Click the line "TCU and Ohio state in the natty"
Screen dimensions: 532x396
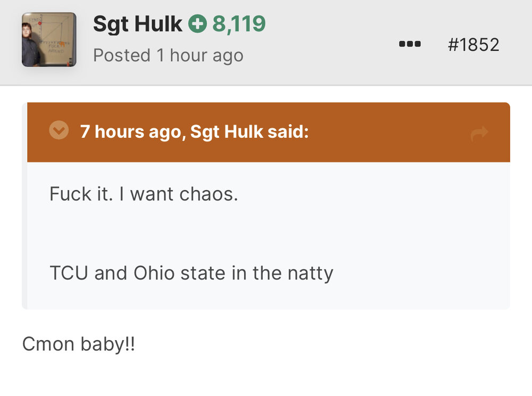(x=191, y=273)
